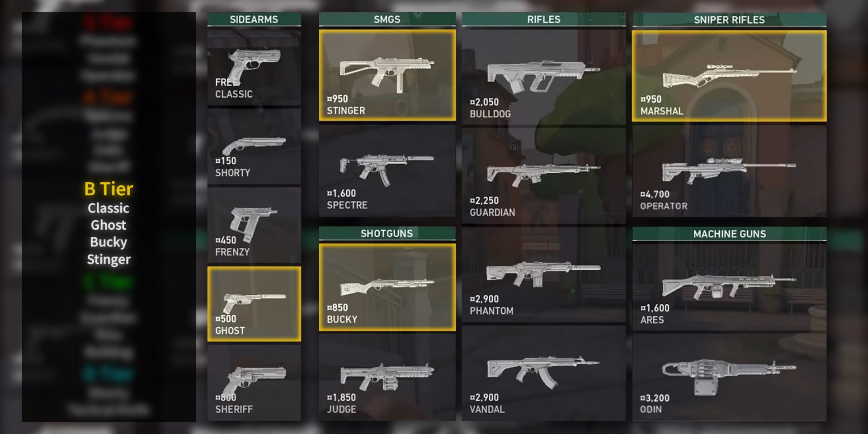Click the B Tier heading text
The image size is (868, 434).
[x=108, y=189]
